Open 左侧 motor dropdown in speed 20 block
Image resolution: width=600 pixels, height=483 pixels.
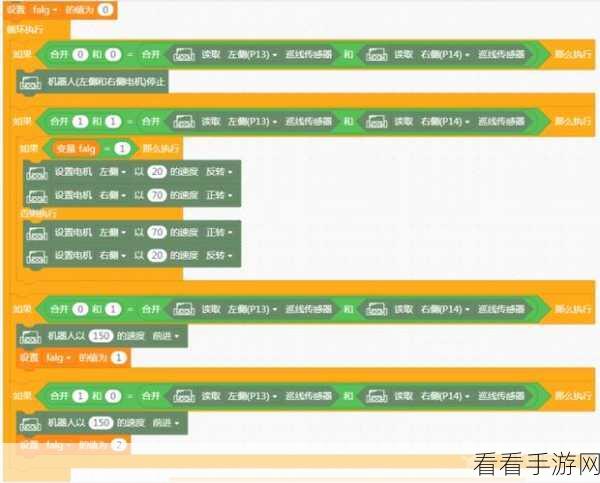112,172
